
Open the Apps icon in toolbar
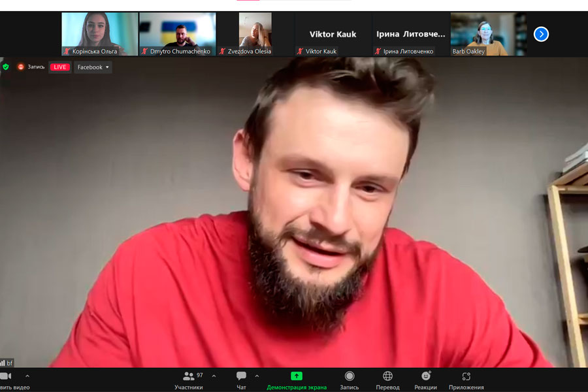466,376
